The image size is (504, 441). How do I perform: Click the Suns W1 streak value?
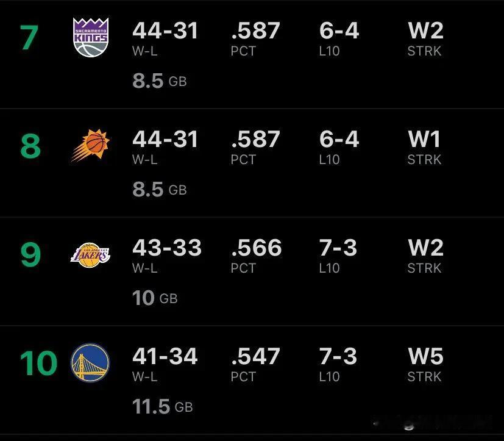coord(424,139)
